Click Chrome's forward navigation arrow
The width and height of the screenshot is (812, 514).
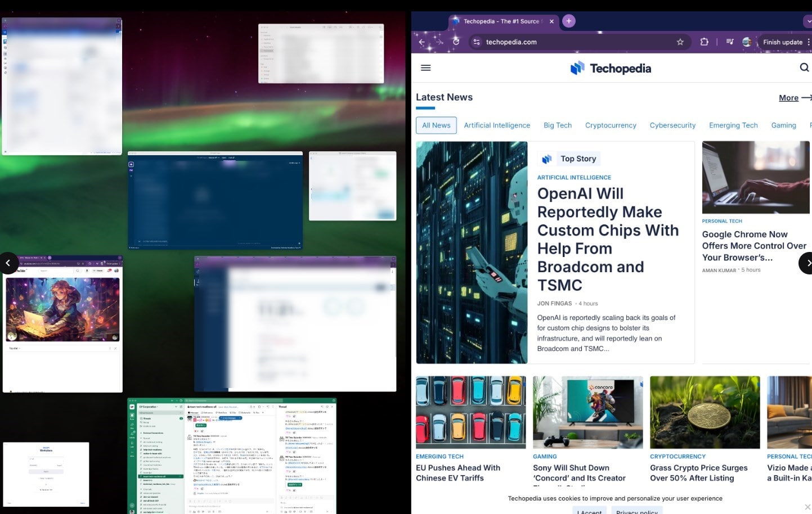[x=439, y=42]
